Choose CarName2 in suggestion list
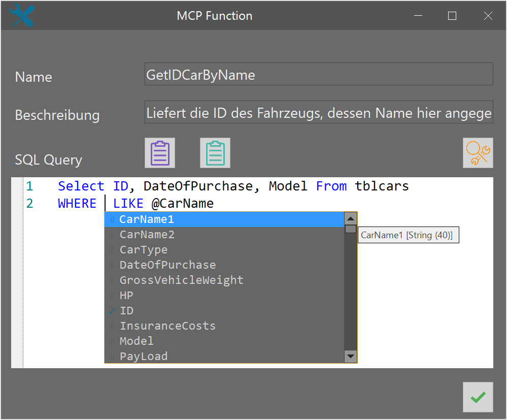The height and width of the screenshot is (420, 507). click(147, 235)
